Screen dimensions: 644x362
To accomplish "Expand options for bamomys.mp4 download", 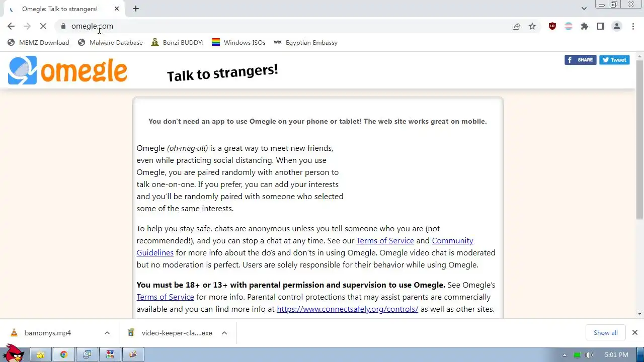I will [107, 333].
